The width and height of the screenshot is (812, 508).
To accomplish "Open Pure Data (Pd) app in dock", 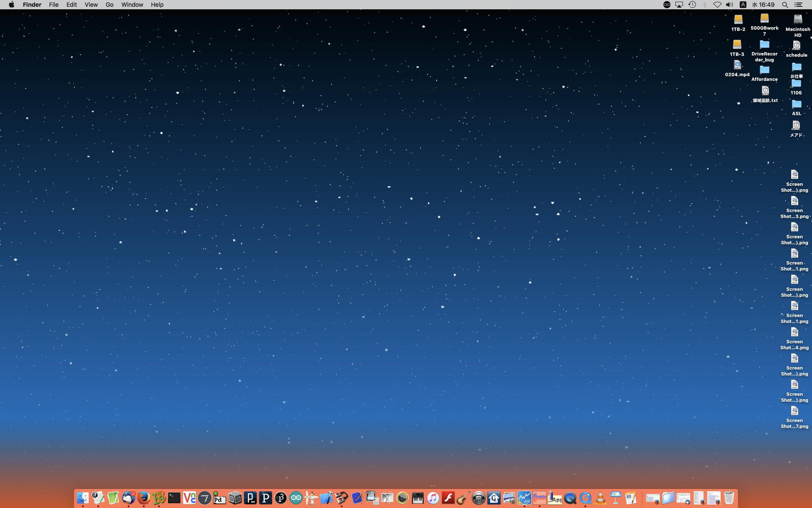I will pyautogui.click(x=219, y=498).
